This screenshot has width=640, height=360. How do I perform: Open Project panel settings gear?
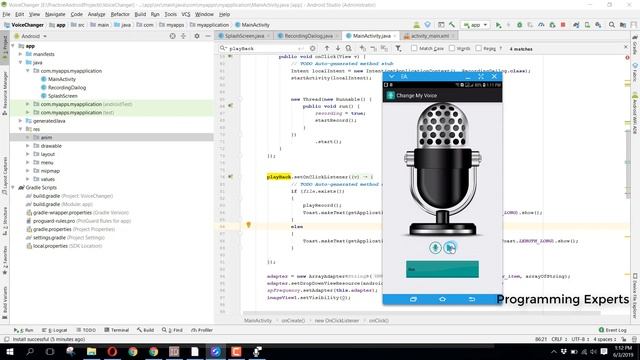tap(197, 36)
